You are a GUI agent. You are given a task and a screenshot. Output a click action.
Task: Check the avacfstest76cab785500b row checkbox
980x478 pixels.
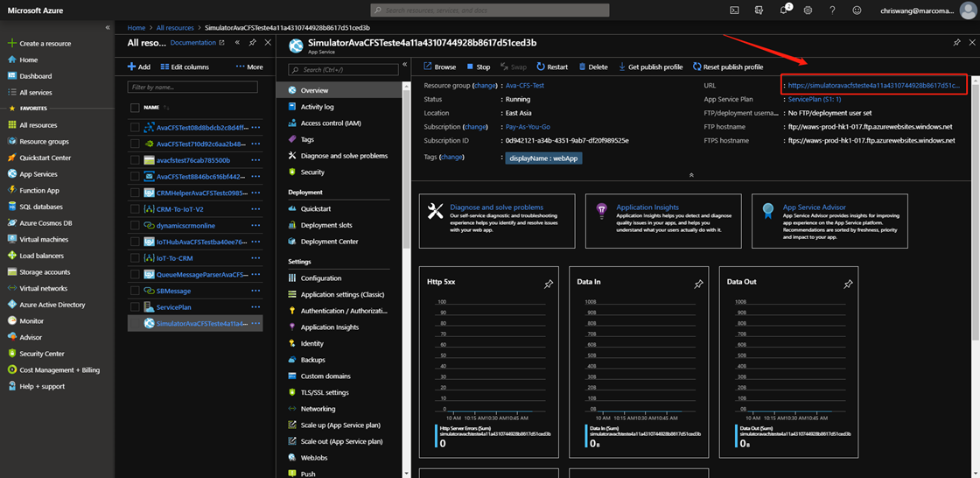click(135, 159)
